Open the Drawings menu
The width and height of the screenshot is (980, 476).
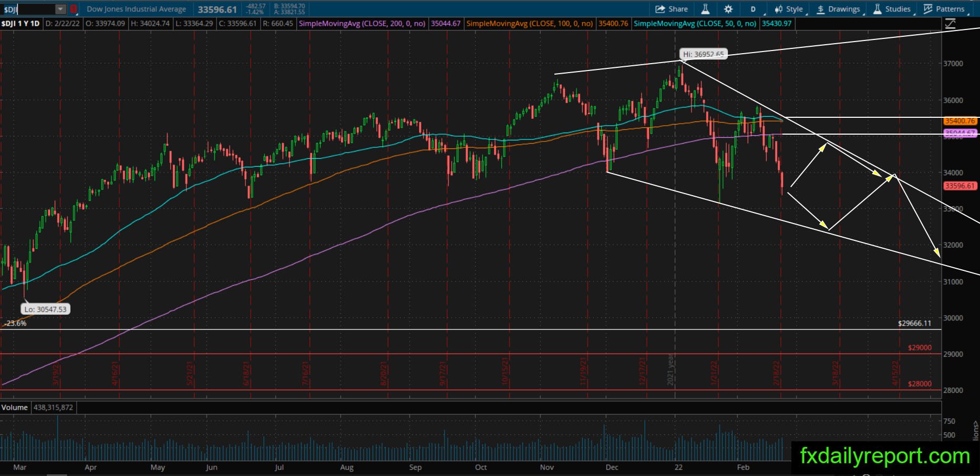(x=838, y=9)
